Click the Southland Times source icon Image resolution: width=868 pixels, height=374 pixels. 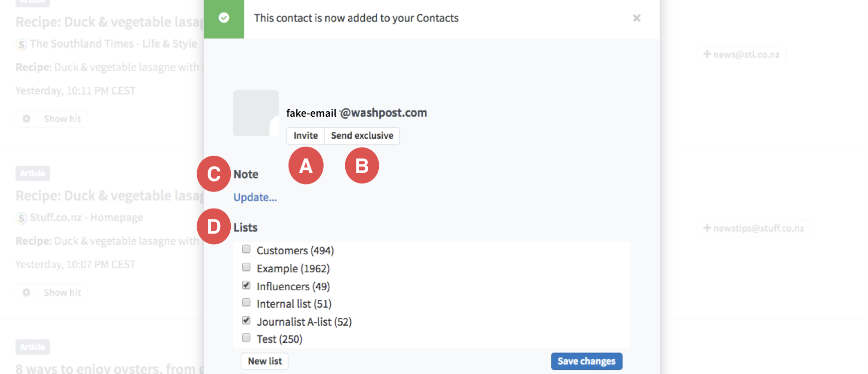coord(21,44)
